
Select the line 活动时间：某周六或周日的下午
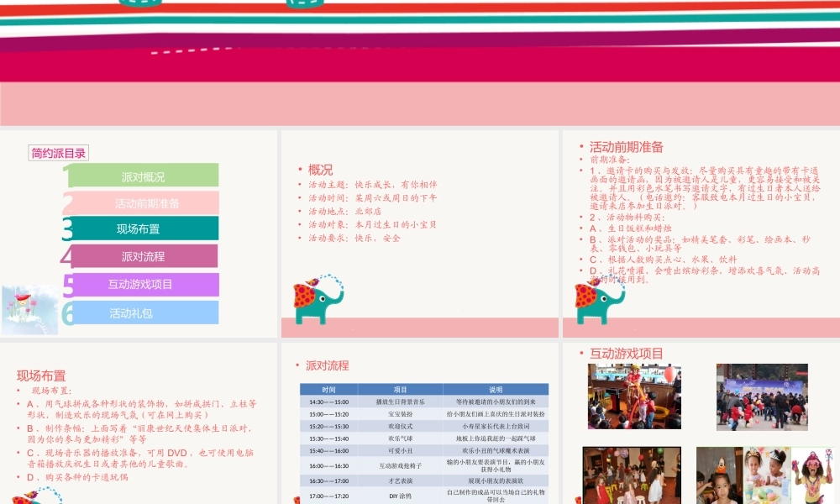[x=373, y=198]
